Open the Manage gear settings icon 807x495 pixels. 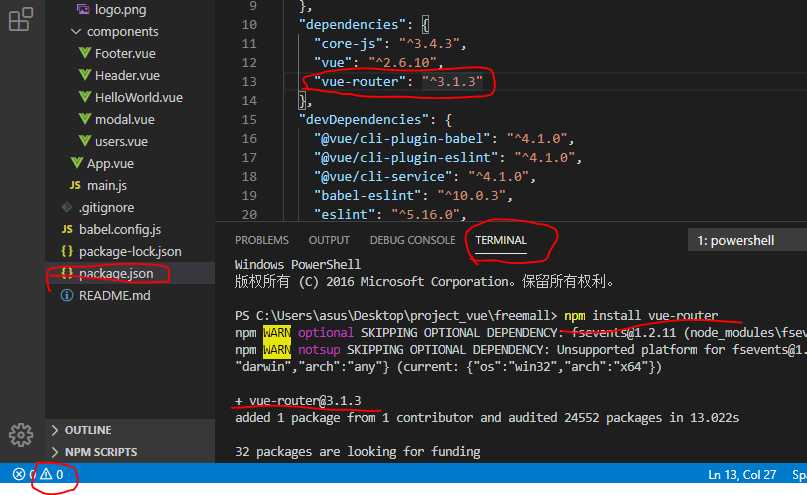(21, 435)
